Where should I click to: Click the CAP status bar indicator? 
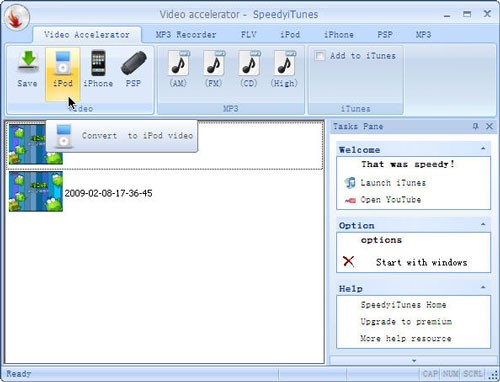430,374
